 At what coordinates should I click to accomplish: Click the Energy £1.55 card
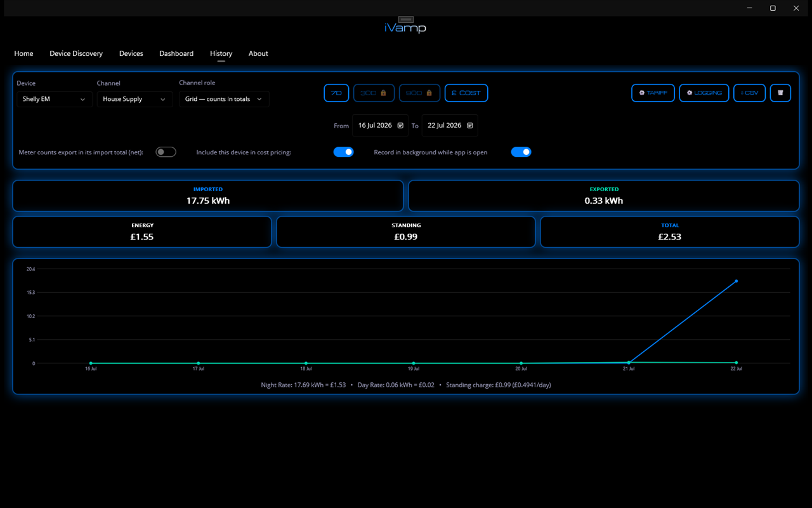point(142,232)
